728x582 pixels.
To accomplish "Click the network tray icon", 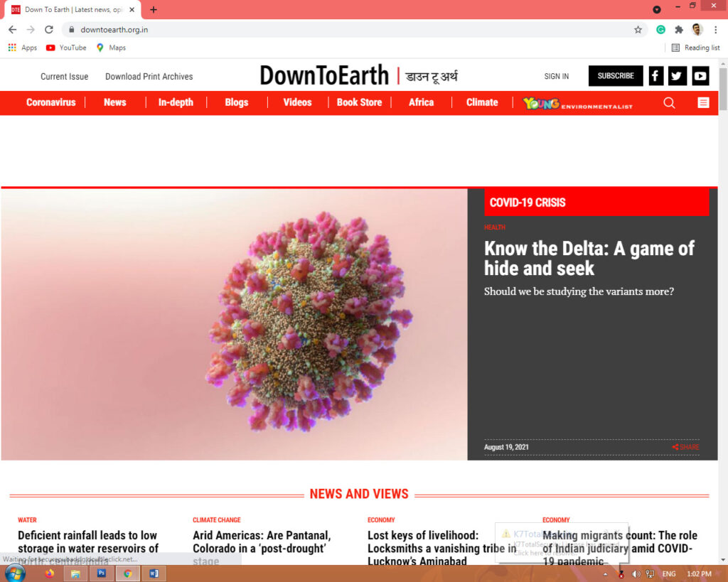I will pyautogui.click(x=650, y=574).
